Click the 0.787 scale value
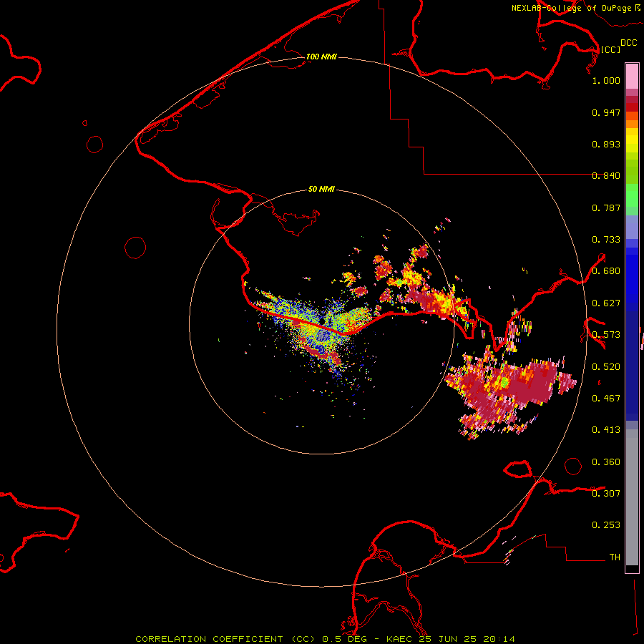This screenshot has height=644, width=644. click(606, 208)
